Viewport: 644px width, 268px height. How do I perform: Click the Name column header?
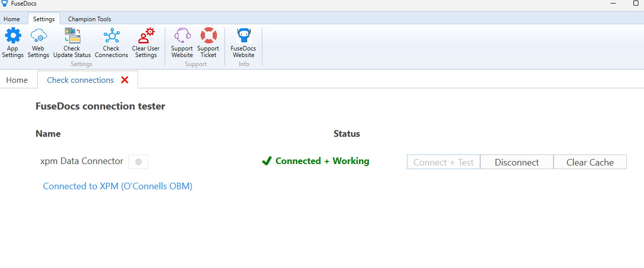(48, 134)
